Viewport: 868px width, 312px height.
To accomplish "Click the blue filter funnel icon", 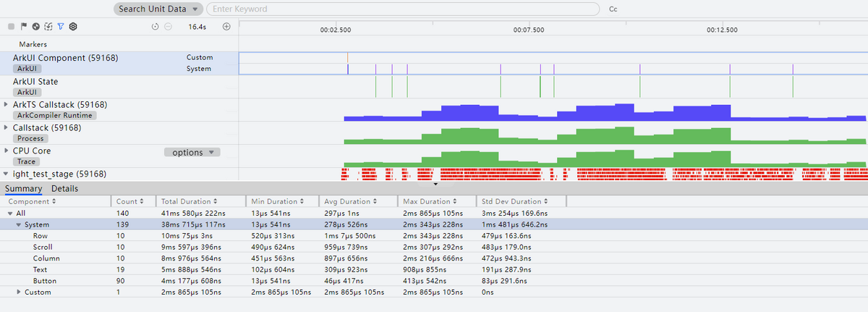I will point(61,26).
